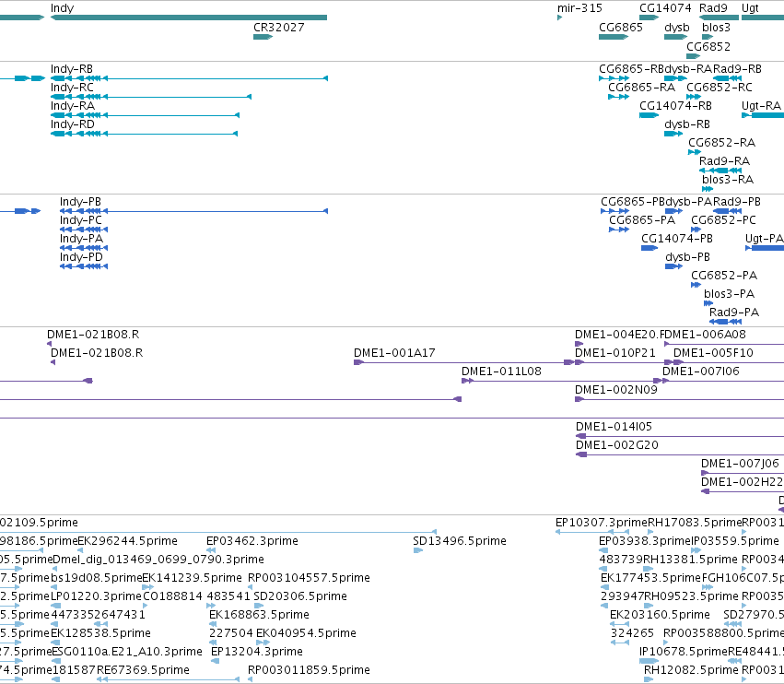Open the Rad9-PA protein label
Screen dimensions: 784x684
pos(734,313)
